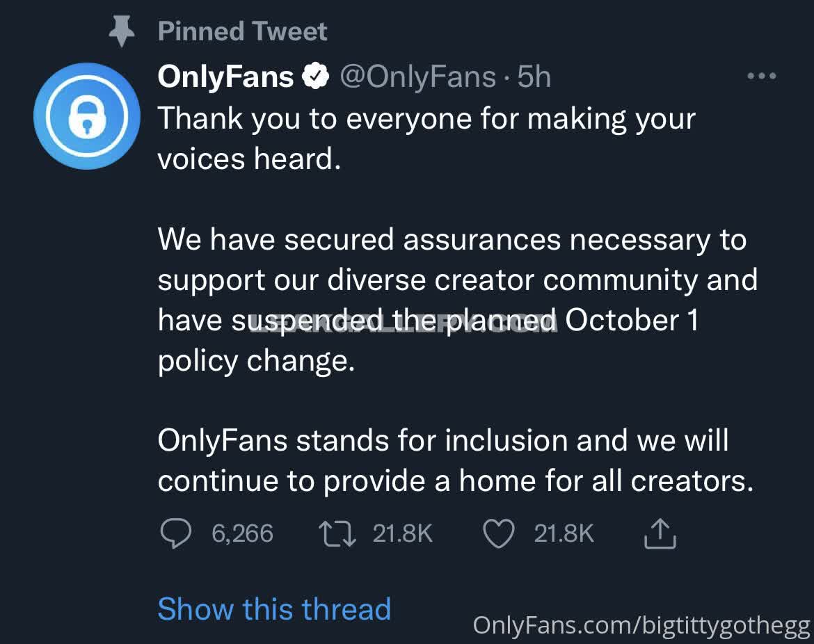Click the "Thank you to everyone" tweet paragraph
Screen dimensions: 814x644
coord(426,139)
